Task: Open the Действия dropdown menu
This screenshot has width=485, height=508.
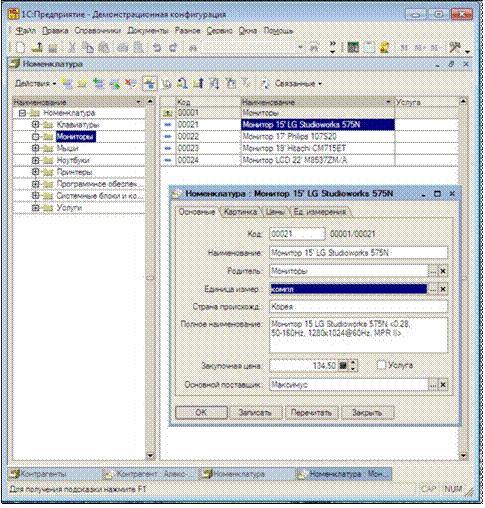Action: 35,83
